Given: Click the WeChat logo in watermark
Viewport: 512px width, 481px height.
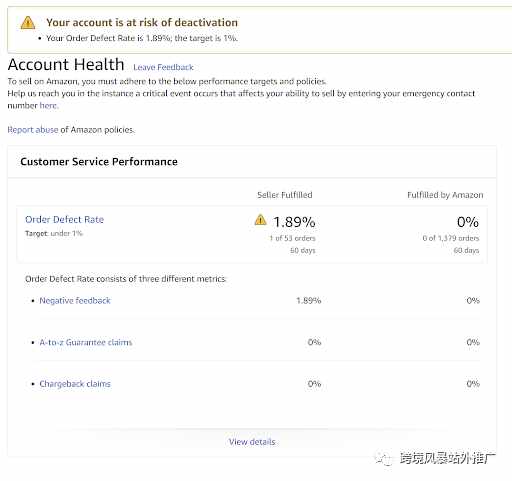Looking at the screenshot, I should (384, 459).
